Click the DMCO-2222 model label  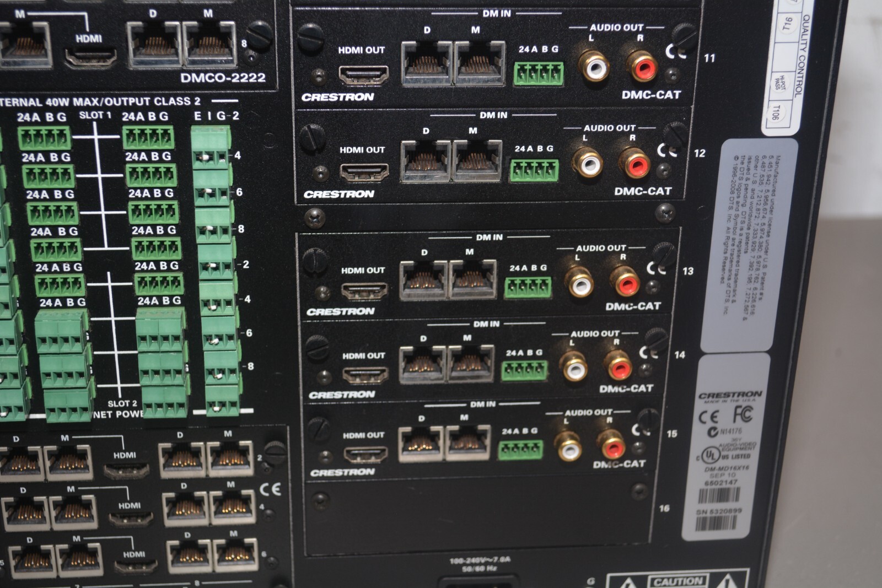pos(223,78)
